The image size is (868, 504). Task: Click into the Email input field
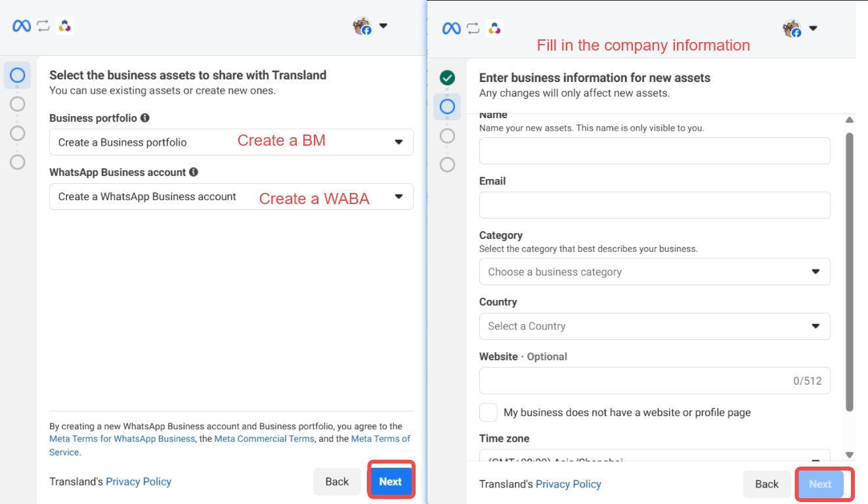tap(654, 205)
